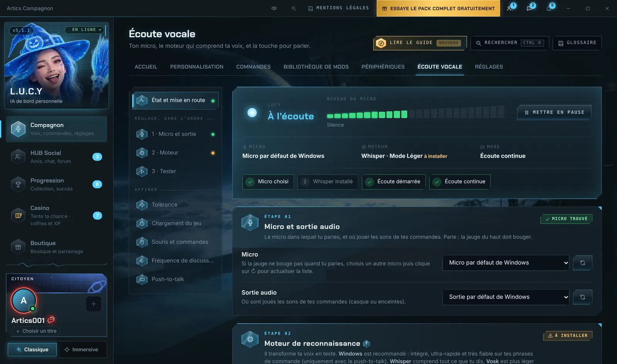The image size is (617, 364).
Task: Open Push-to-talk settings
Action: pyautogui.click(x=175, y=279)
